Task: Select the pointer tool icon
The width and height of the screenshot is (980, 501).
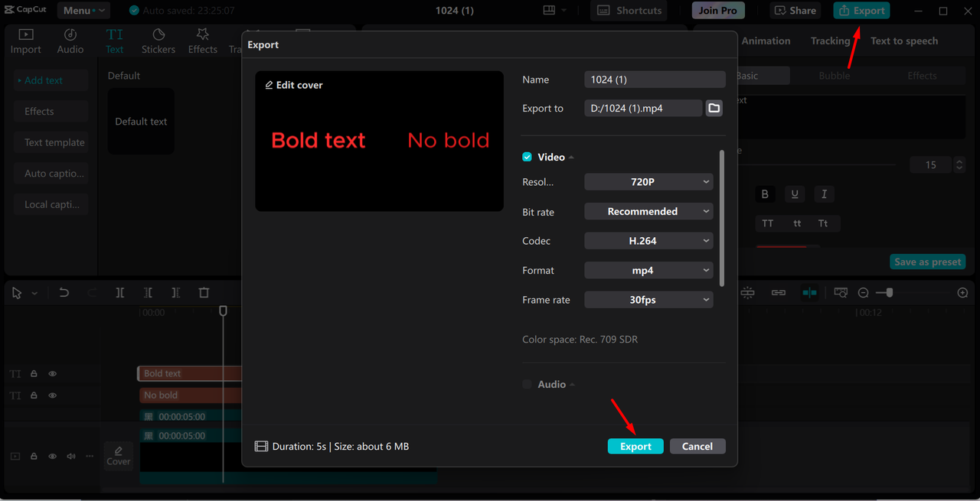Action: [x=17, y=293]
